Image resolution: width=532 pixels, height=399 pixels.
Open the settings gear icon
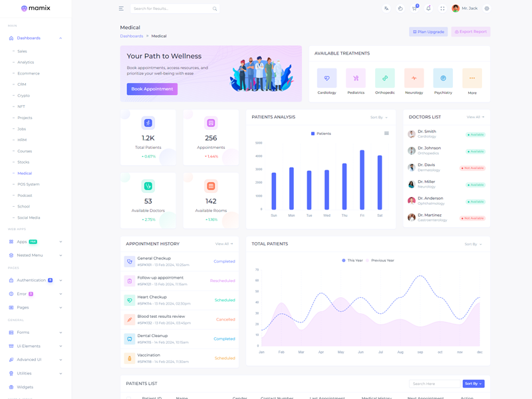[487, 9]
